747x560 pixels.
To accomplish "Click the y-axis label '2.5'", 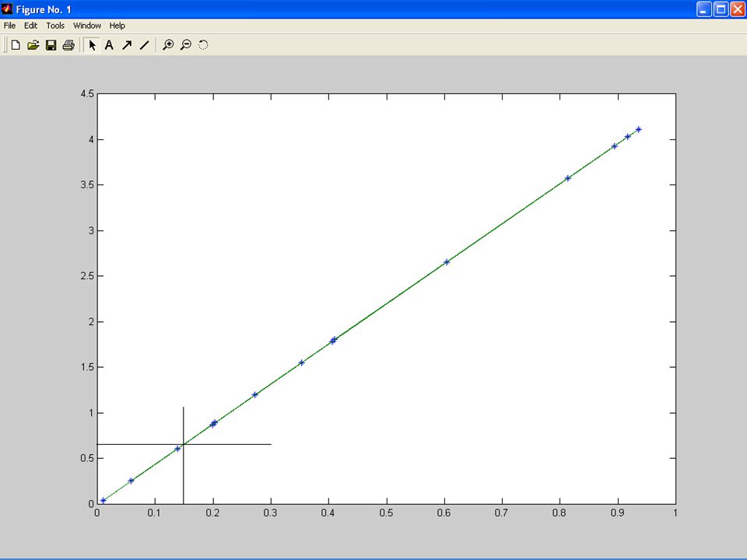I will coord(87,276).
